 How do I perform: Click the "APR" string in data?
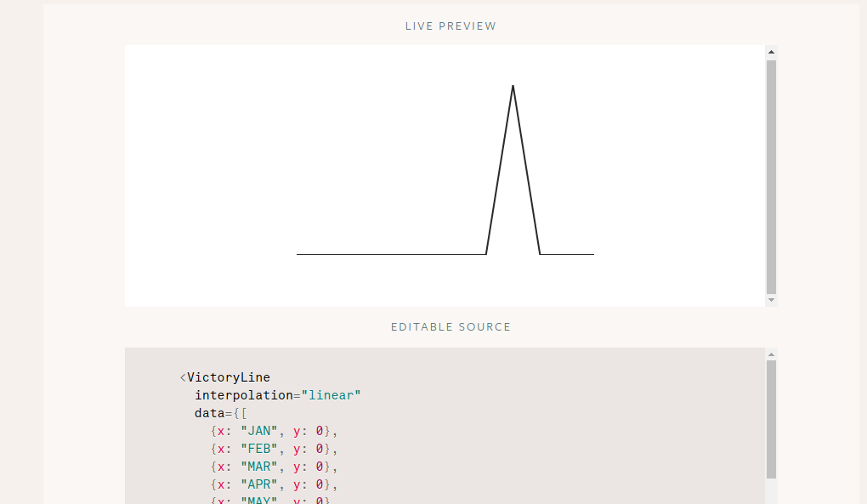coord(258,484)
